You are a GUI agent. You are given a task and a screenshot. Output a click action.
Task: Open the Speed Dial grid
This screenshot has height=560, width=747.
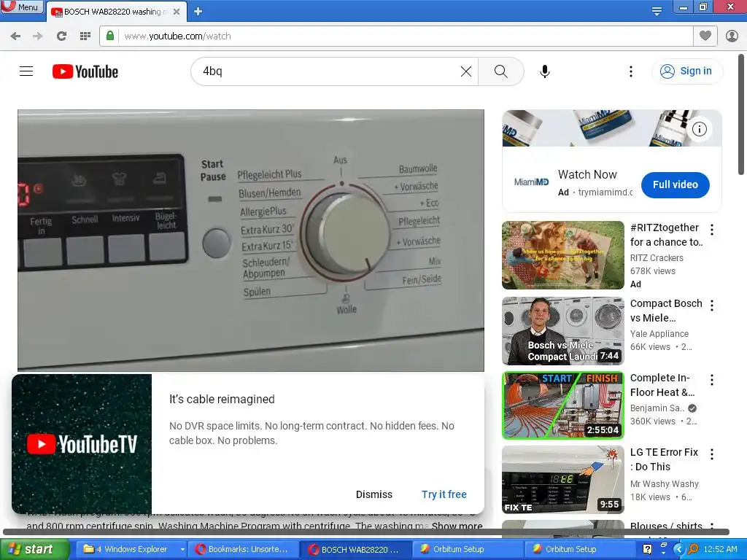(85, 36)
